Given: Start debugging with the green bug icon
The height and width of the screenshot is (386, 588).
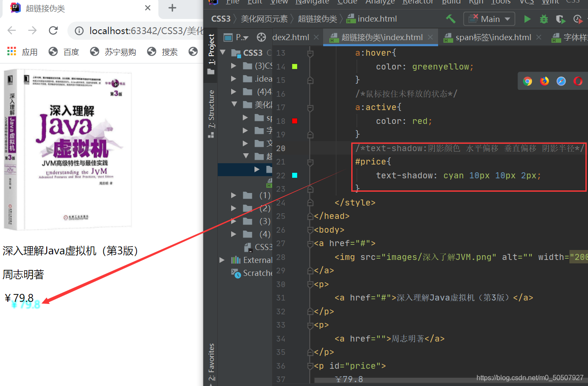Looking at the screenshot, I should coord(544,19).
